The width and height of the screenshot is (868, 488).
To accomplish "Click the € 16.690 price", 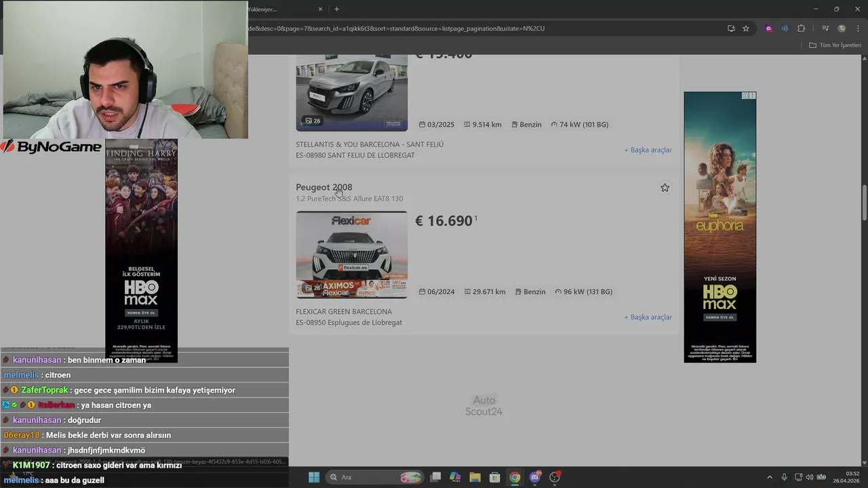I will tap(444, 221).
